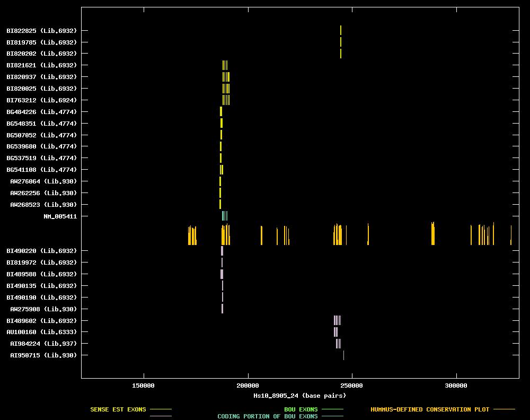Click the BI489588 lavender exon mark
Image resolution: width=530 pixels, height=420 pixels.
(x=222, y=274)
